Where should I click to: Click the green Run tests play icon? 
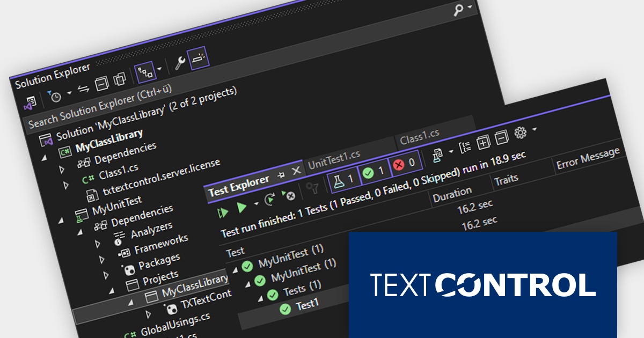pos(242,208)
